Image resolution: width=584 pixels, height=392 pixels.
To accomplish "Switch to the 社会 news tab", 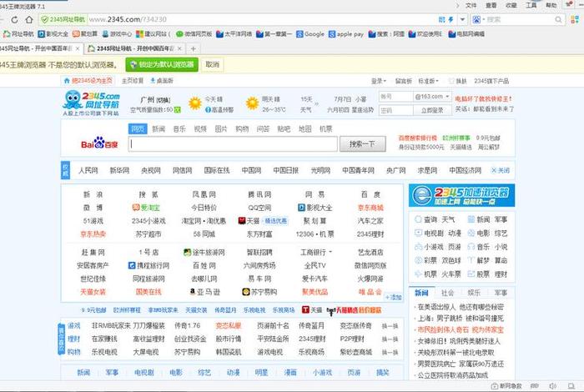I will tap(447, 293).
